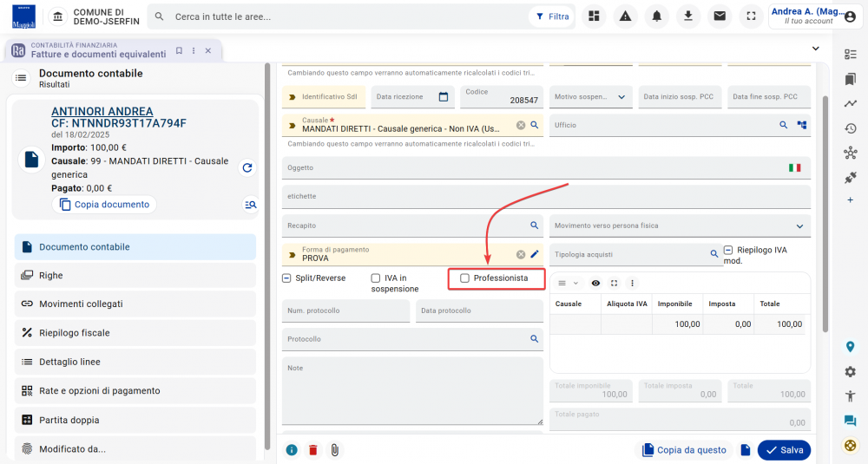Open the location pin icon in right sidebar
This screenshot has height=464, width=868.
(851, 347)
